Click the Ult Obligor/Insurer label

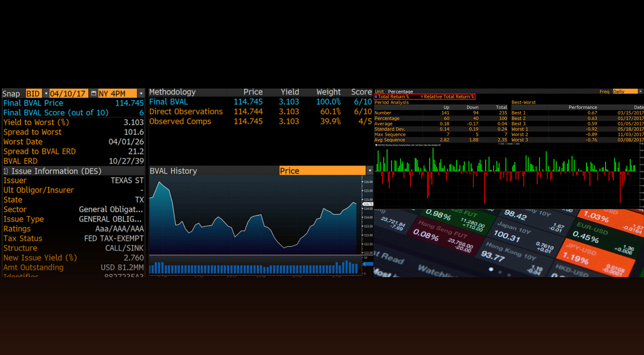tap(39, 190)
